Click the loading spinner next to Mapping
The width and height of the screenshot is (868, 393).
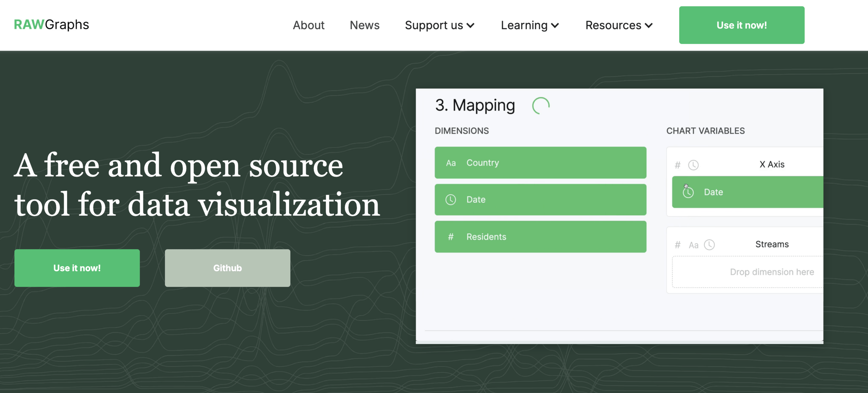pos(541,106)
